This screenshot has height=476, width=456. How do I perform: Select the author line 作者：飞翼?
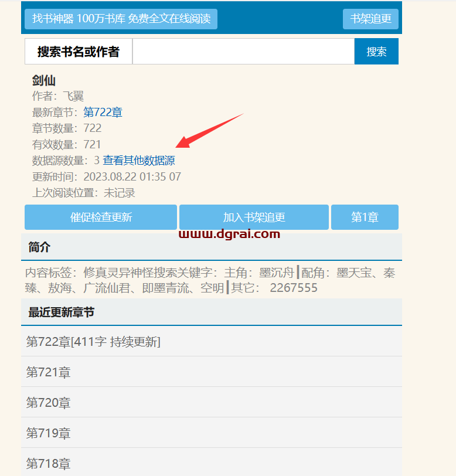[x=57, y=96]
